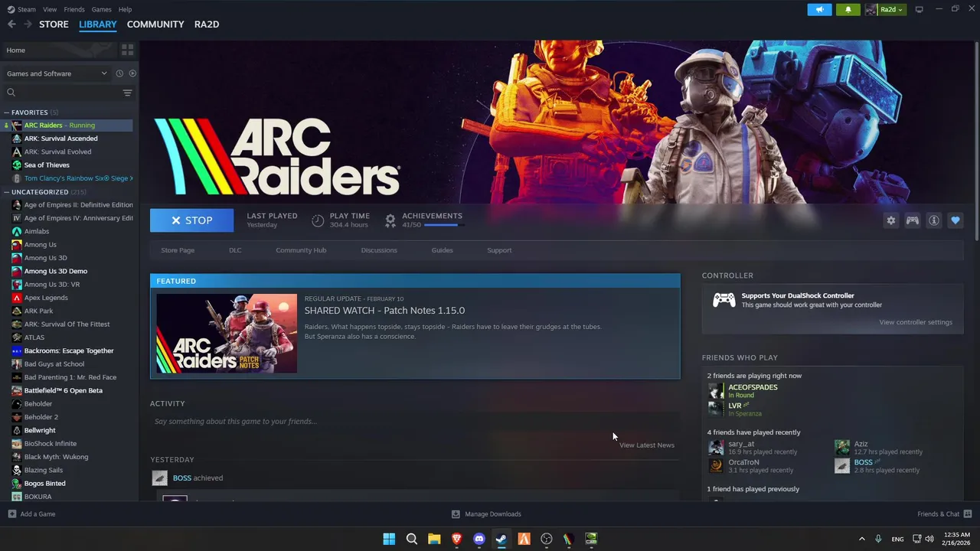Image resolution: width=980 pixels, height=551 pixels.
Task: Switch to Big Picture mode icon
Action: (920, 9)
